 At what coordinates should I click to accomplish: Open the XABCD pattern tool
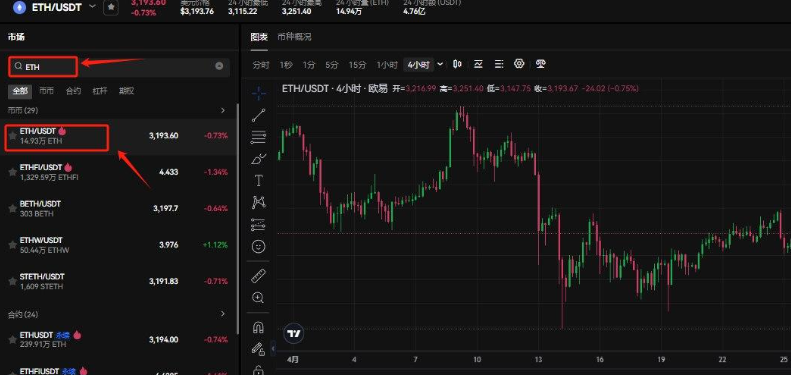pos(259,202)
